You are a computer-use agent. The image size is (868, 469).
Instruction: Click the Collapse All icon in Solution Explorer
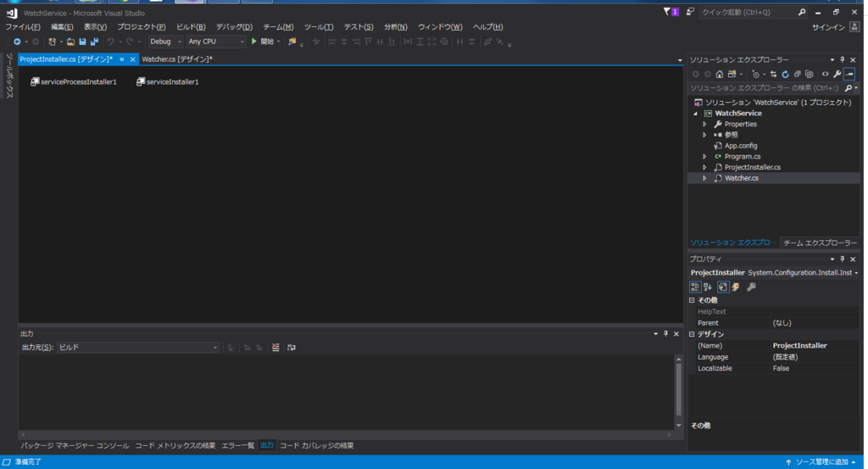pyautogui.click(x=797, y=74)
